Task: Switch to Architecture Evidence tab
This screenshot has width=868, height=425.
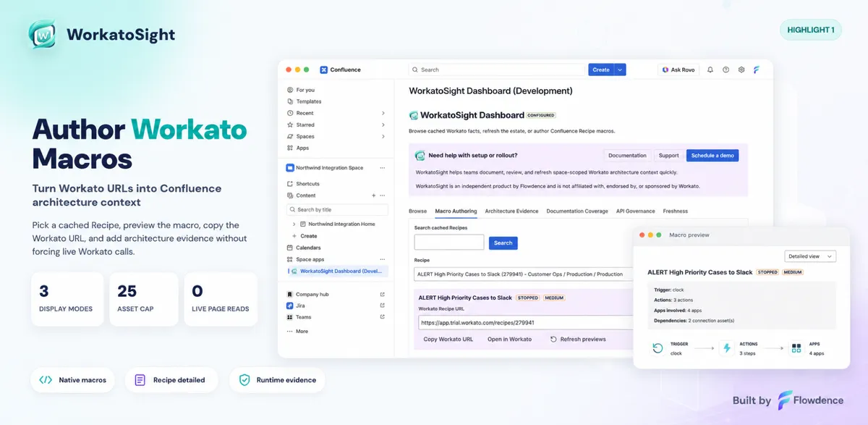Action: pyautogui.click(x=511, y=211)
